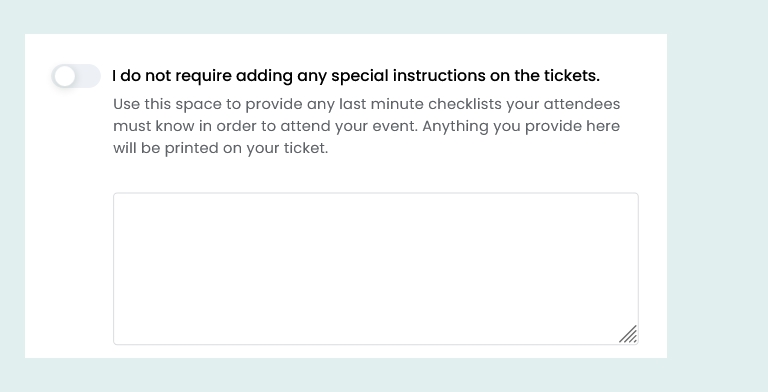Click the textarea resize grip icon

coord(628,334)
